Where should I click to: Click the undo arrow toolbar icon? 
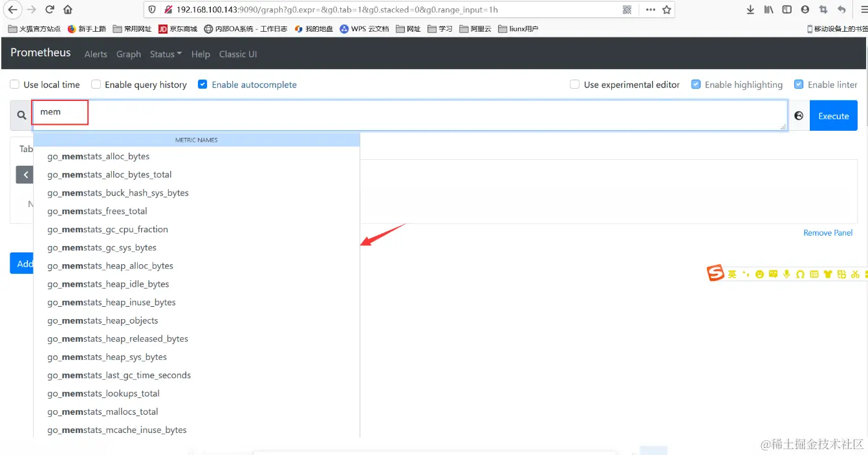point(841,10)
